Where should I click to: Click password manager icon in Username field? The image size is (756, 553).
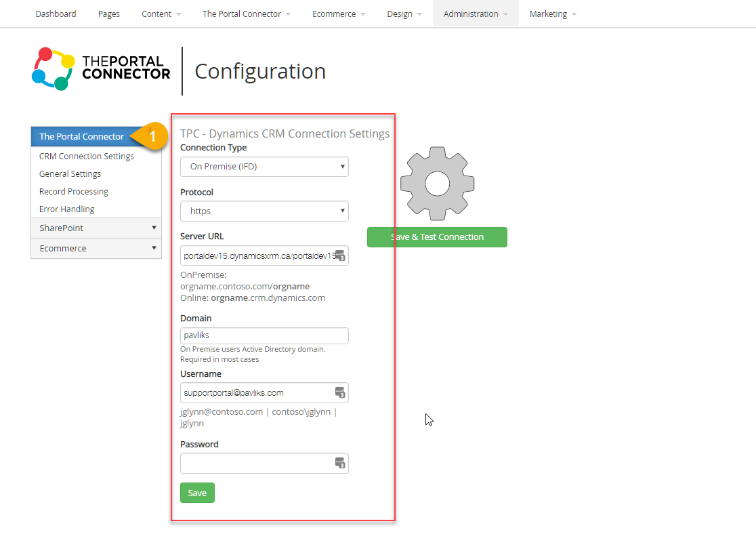point(340,392)
